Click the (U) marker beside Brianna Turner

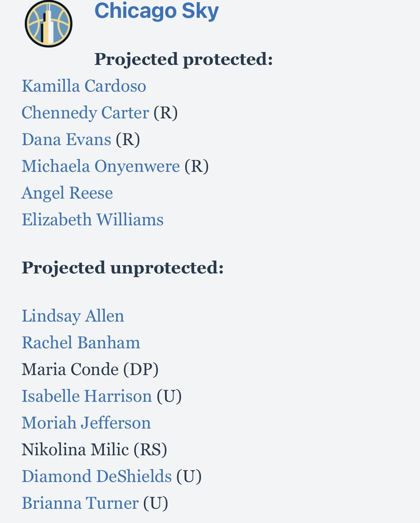point(156,503)
